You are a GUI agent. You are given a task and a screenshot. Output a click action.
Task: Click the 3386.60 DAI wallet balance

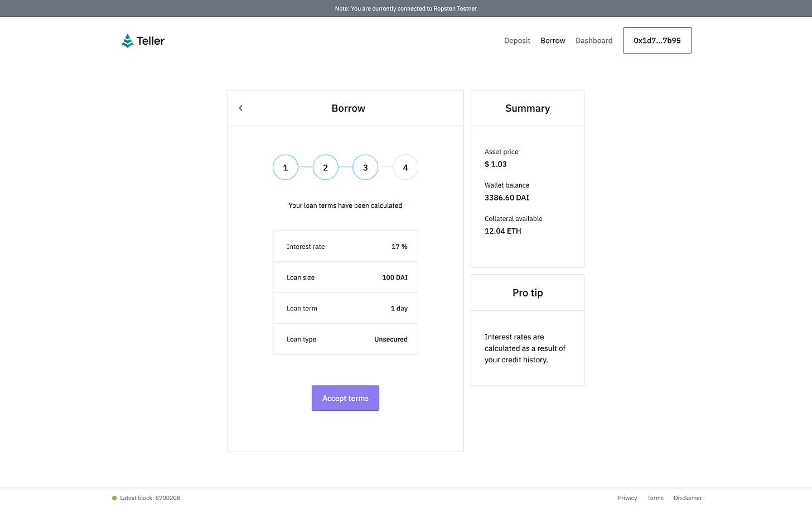(507, 198)
